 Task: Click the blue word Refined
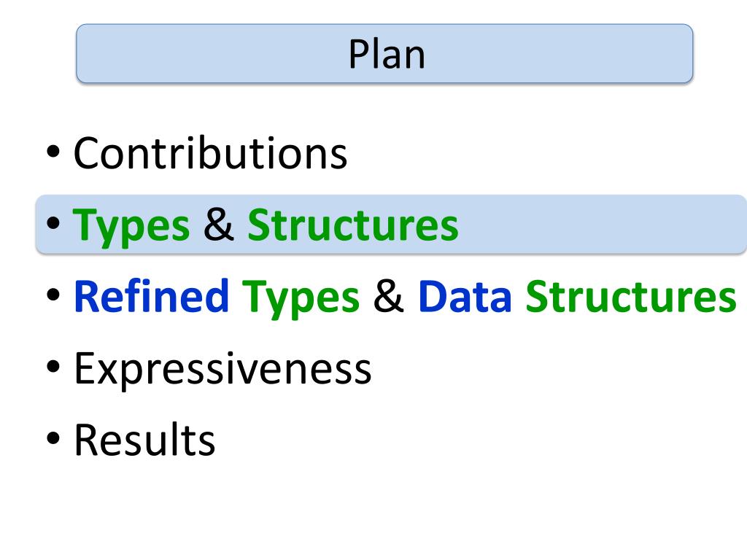(152, 296)
